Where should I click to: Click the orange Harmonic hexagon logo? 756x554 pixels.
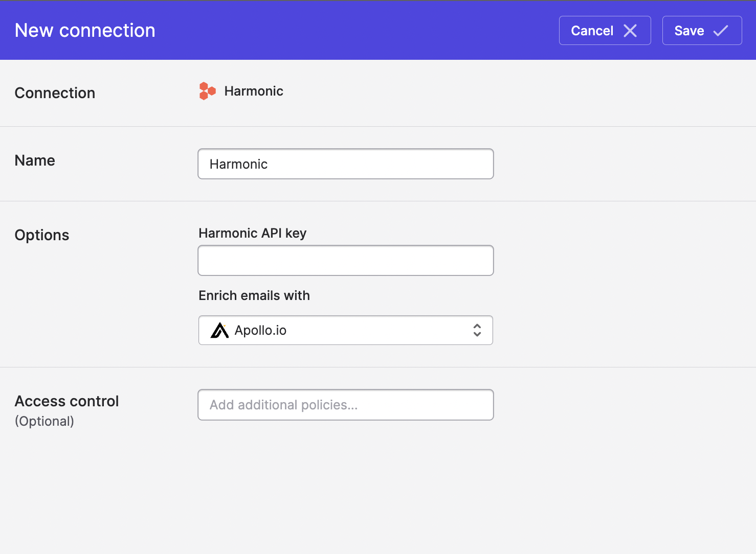[207, 91]
